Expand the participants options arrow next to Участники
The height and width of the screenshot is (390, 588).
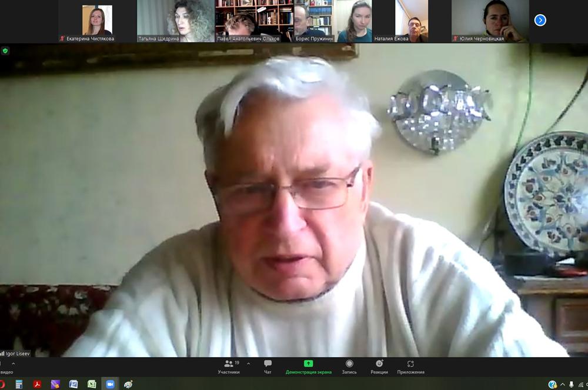[x=248, y=364]
